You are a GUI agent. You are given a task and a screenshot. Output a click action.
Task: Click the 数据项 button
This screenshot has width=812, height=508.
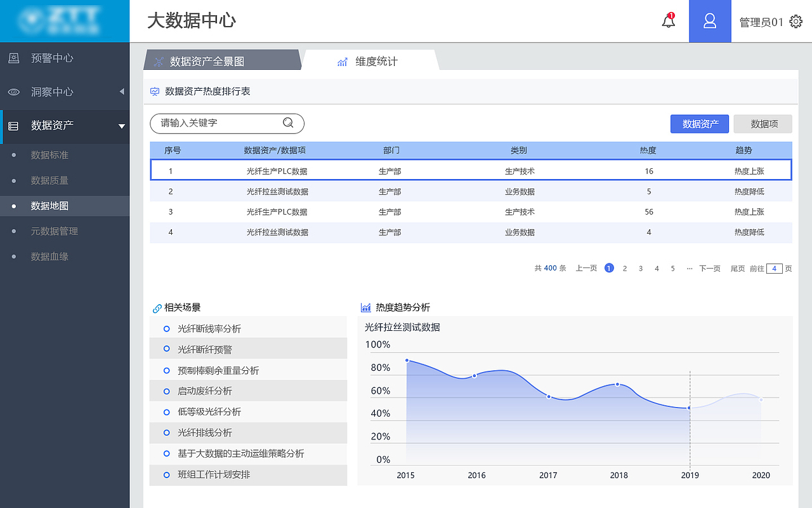[763, 123]
